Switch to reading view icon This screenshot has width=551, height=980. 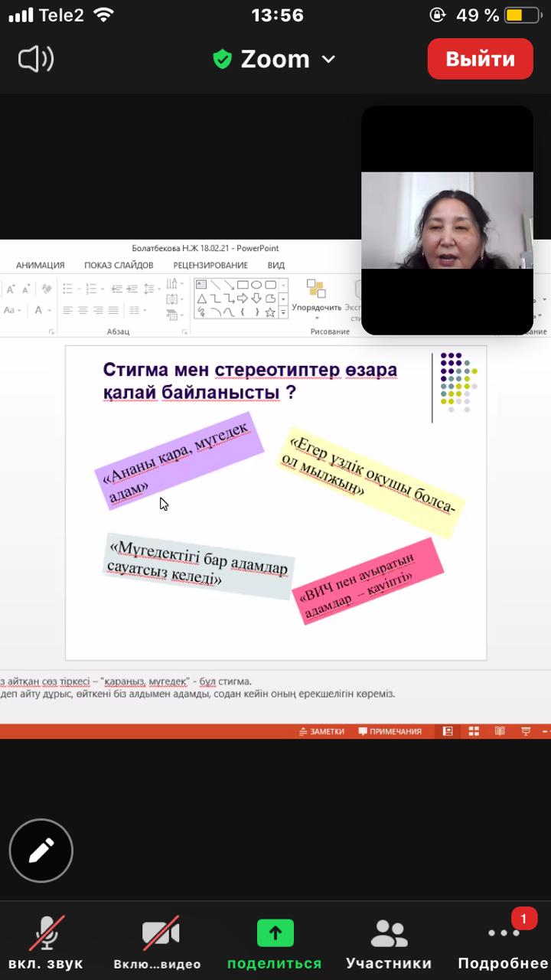[x=500, y=731]
